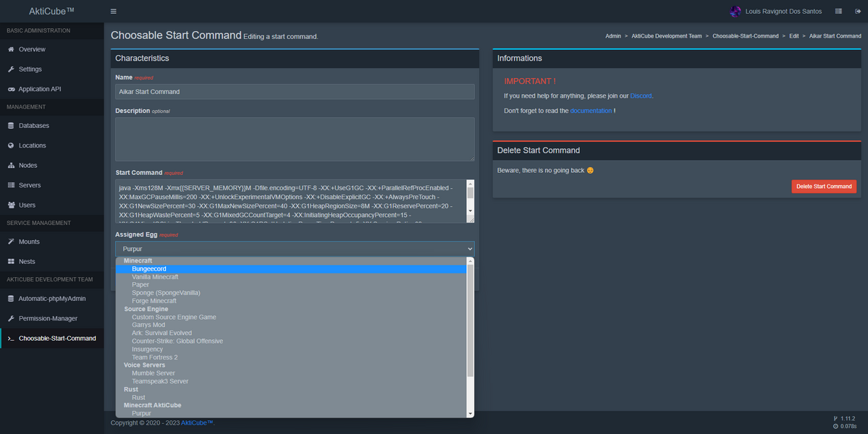This screenshot has height=434, width=868.
Task: Click the AktiCube logo title
Action: (x=51, y=11)
